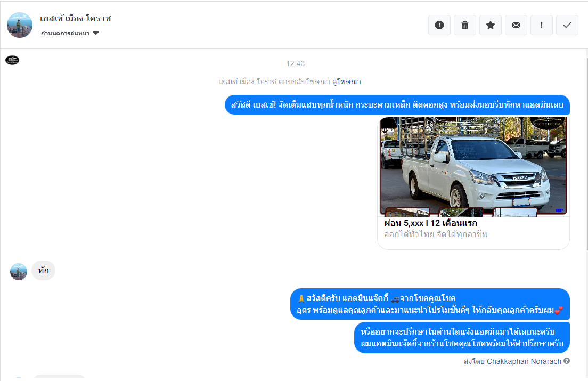Open the conversation assignment dropdown arrow
The width and height of the screenshot is (588, 381).
pos(96,33)
